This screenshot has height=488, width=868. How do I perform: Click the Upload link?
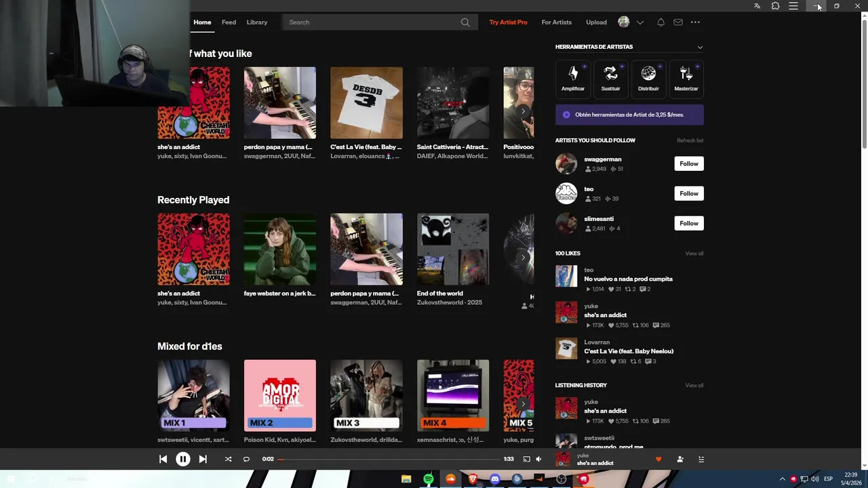pyautogui.click(x=596, y=22)
